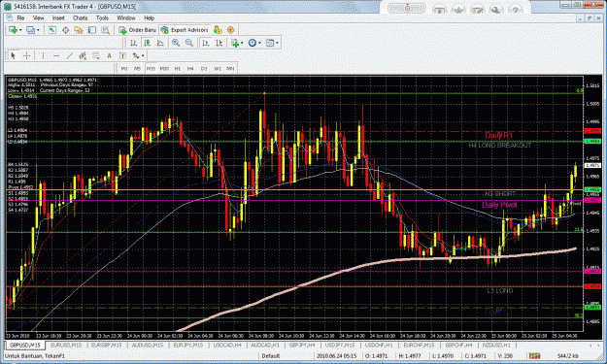
Task: Select the Equidistant Channel tool
Action: click(83, 55)
